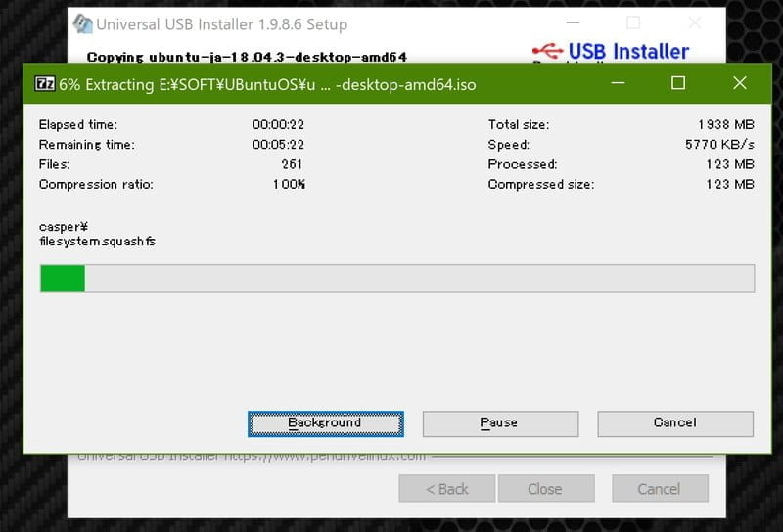
Task: Click the Remaining time value 00:05:22
Action: (x=278, y=145)
